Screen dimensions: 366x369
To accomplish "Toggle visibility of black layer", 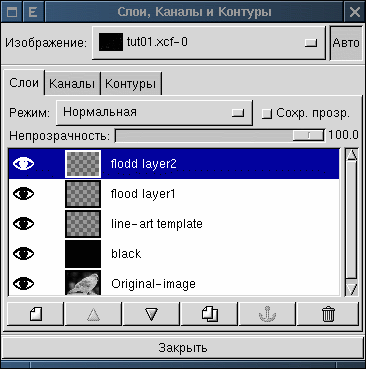I will (x=23, y=254).
